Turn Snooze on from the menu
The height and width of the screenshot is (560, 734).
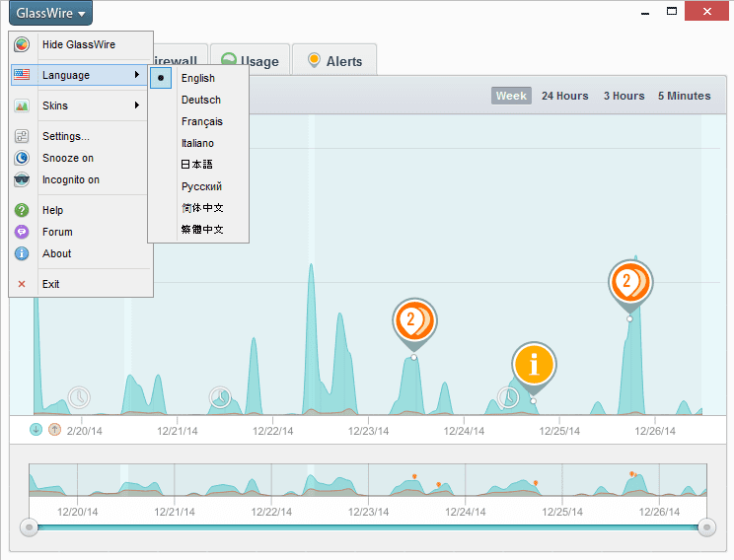pos(81,158)
